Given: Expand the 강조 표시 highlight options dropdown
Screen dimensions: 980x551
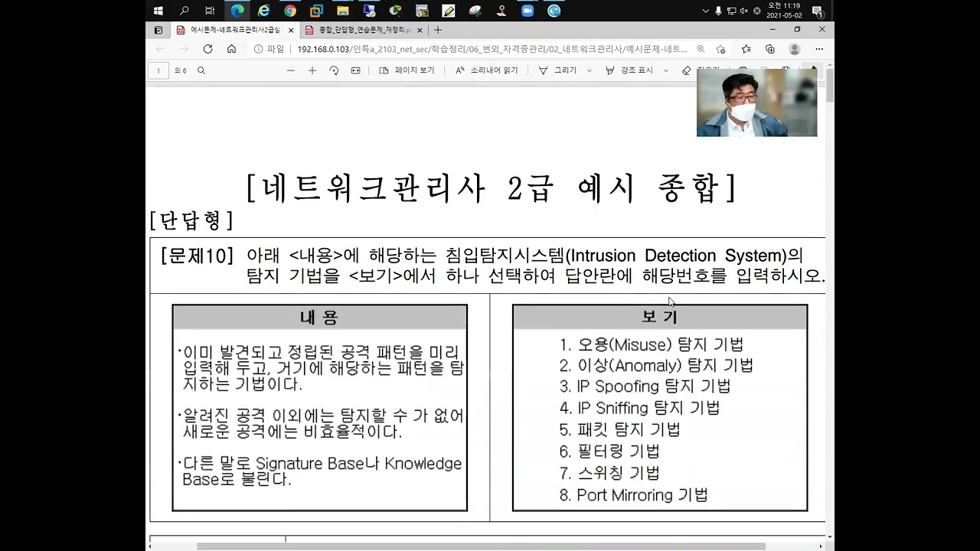Looking at the screenshot, I should pyautogui.click(x=665, y=70).
